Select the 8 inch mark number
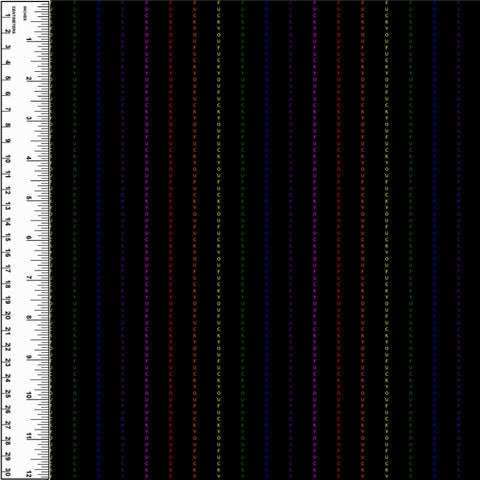Image resolution: width=480 pixels, height=480 pixels. tap(29, 317)
